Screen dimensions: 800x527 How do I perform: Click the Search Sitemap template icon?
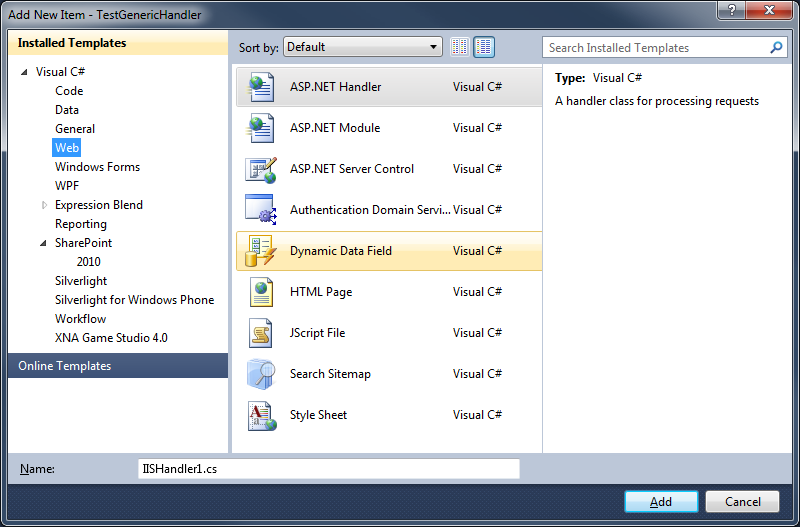pos(261,374)
